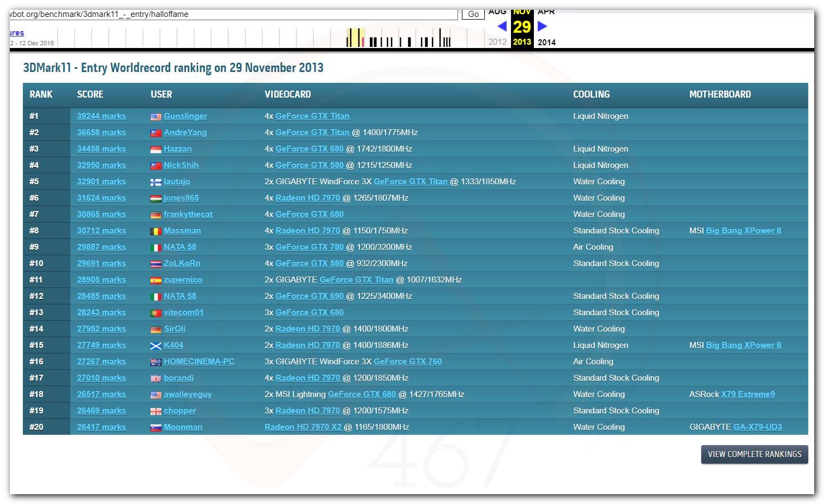Image resolution: width=824 pixels, height=504 pixels.
Task: Open Big Bang XPower II link in Massman row
Action: coord(744,231)
